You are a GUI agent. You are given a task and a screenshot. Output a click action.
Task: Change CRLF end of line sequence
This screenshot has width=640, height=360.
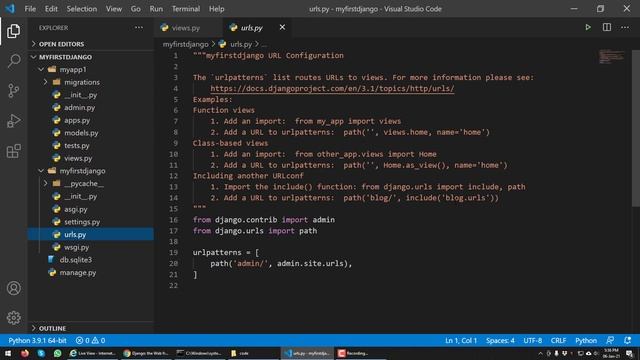coord(558,340)
